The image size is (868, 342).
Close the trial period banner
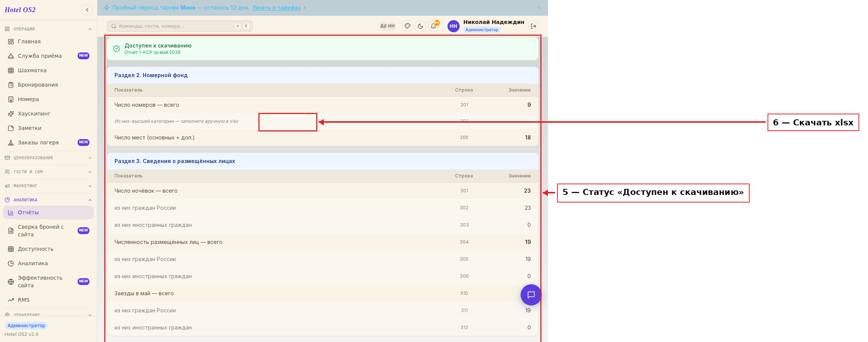tap(539, 8)
